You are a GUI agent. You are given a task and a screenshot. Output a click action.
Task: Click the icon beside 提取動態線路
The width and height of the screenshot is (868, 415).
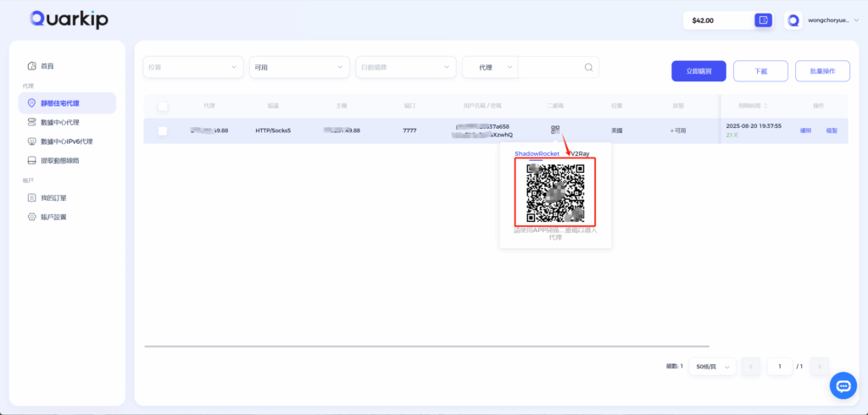31,160
